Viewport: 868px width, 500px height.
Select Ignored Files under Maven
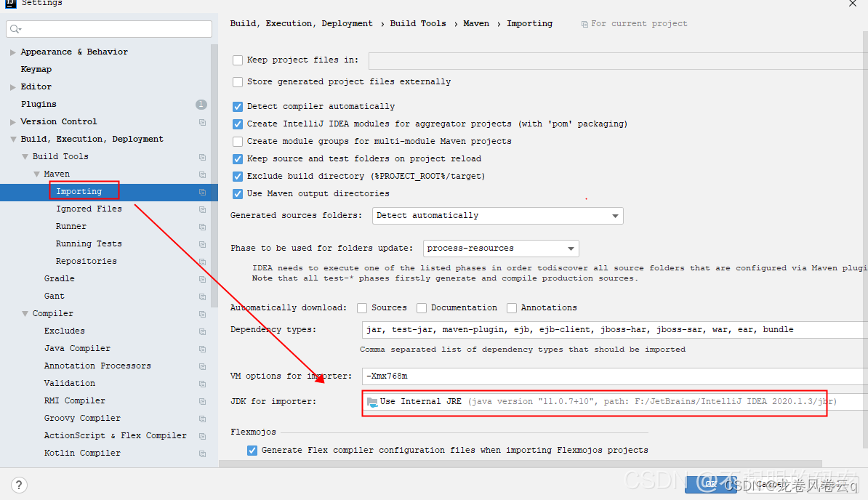[89, 209]
